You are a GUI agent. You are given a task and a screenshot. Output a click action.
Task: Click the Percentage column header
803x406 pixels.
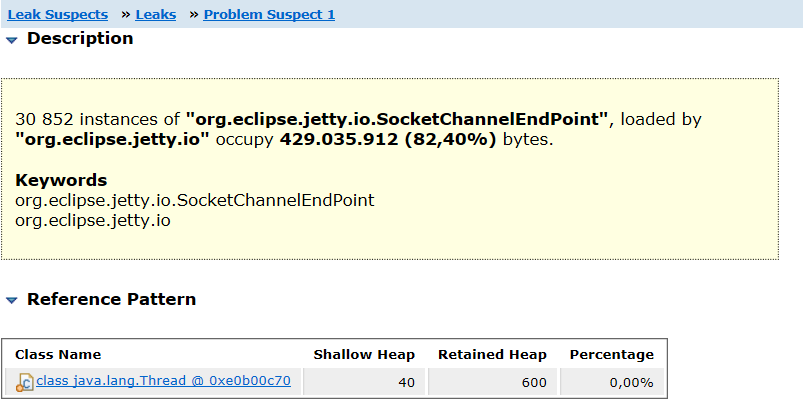coord(611,354)
